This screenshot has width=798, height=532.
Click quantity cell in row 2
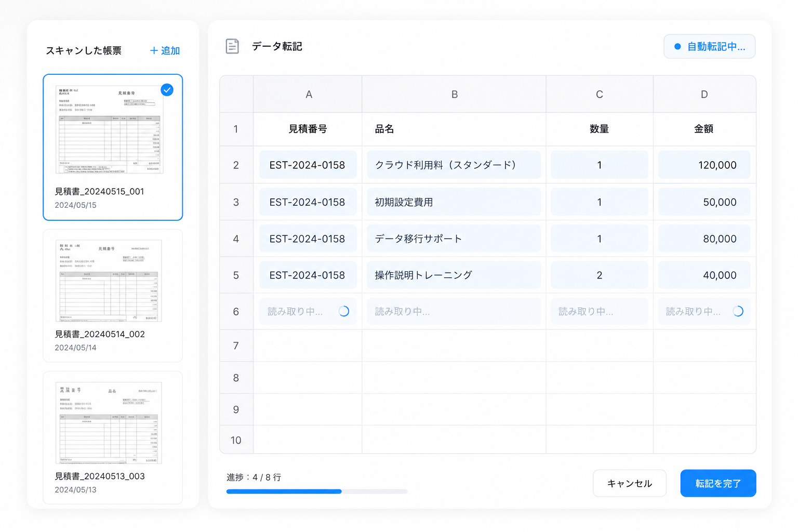[x=600, y=165]
